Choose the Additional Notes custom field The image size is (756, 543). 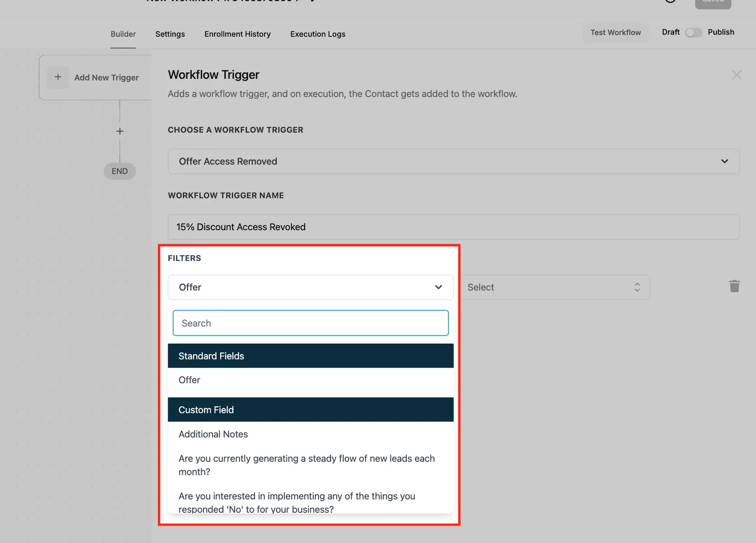click(x=310, y=434)
